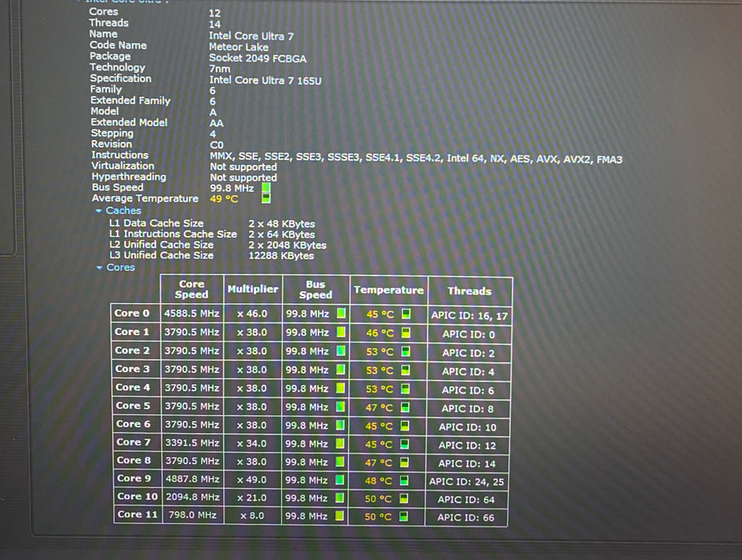Click the Meteor Lake code name value
Viewport: 742px width, 560px height.
[x=239, y=47]
